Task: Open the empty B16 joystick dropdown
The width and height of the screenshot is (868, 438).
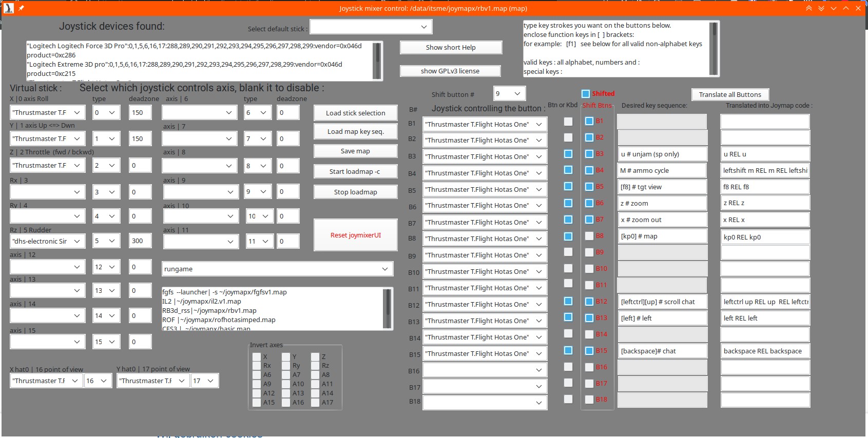Action: (484, 370)
